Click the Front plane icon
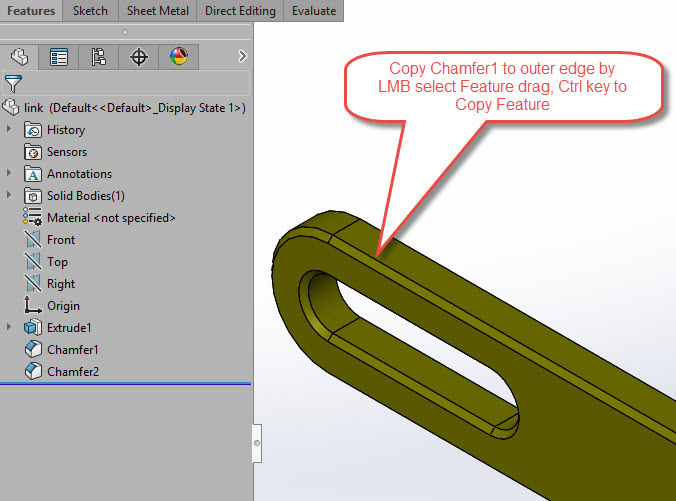The width and height of the screenshot is (676, 501). (x=33, y=240)
